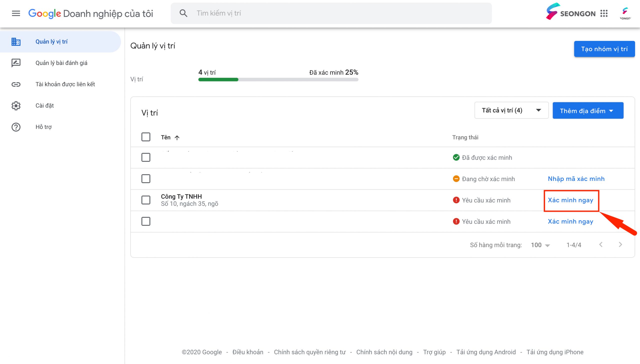Click the 4 vị trí count label

pos(207,72)
